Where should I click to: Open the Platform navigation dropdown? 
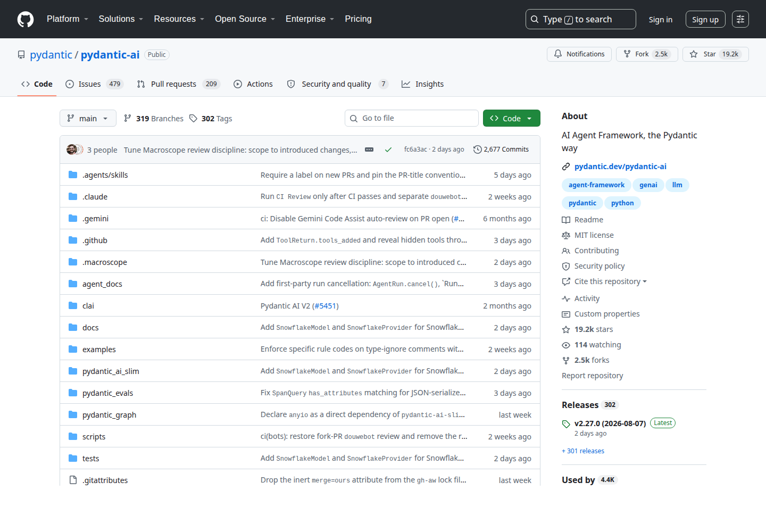68,19
